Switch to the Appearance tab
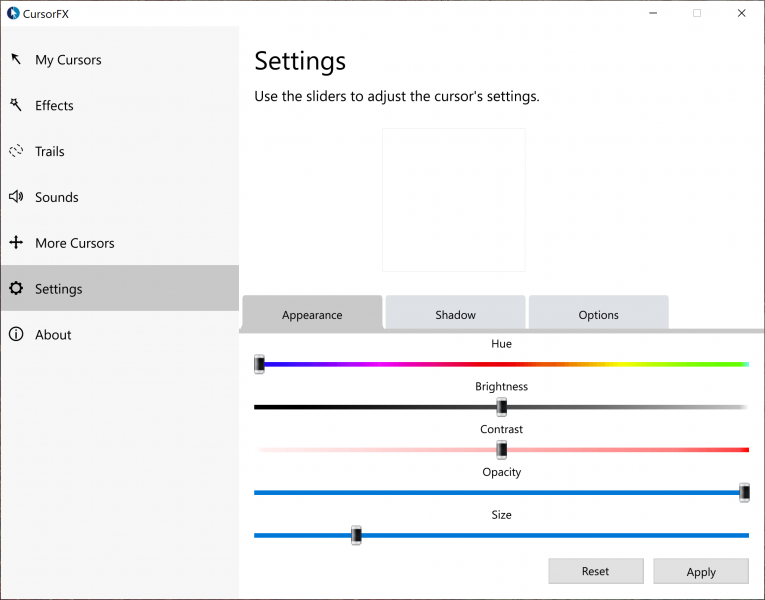This screenshot has height=600, width=765. click(312, 314)
